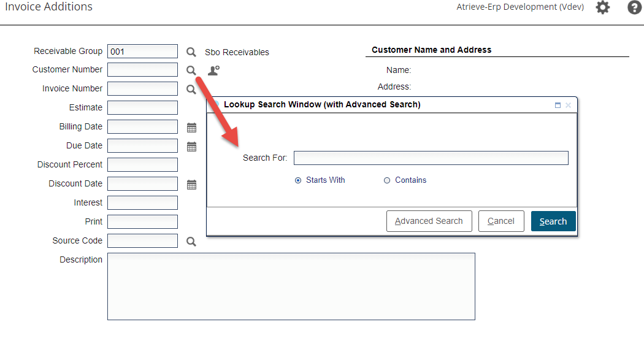Cancel the lookup search window
Screen dimensions: 644x338
pyautogui.click(x=501, y=221)
